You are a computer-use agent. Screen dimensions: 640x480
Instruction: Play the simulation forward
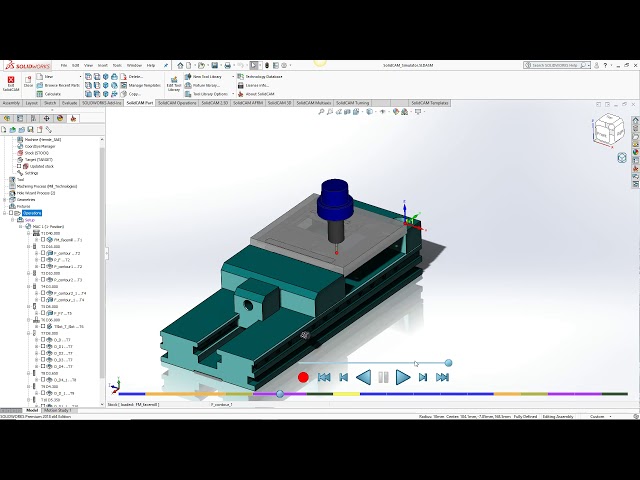(x=403, y=377)
